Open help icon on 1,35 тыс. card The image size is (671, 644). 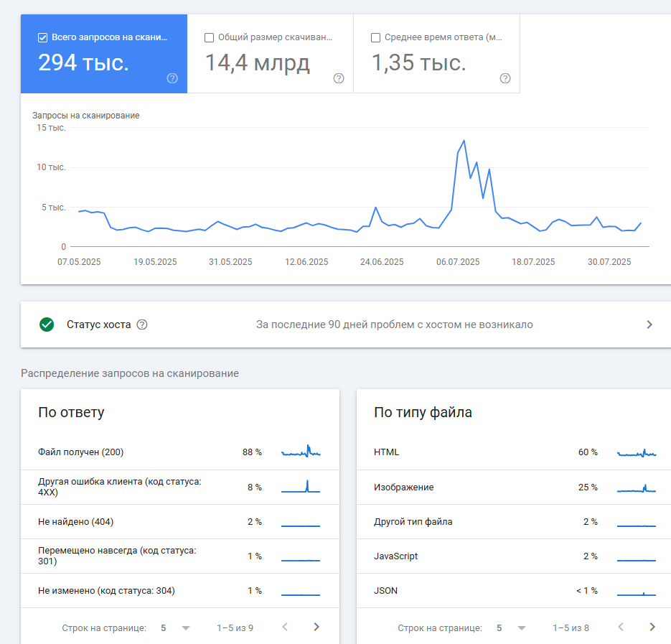(x=505, y=78)
